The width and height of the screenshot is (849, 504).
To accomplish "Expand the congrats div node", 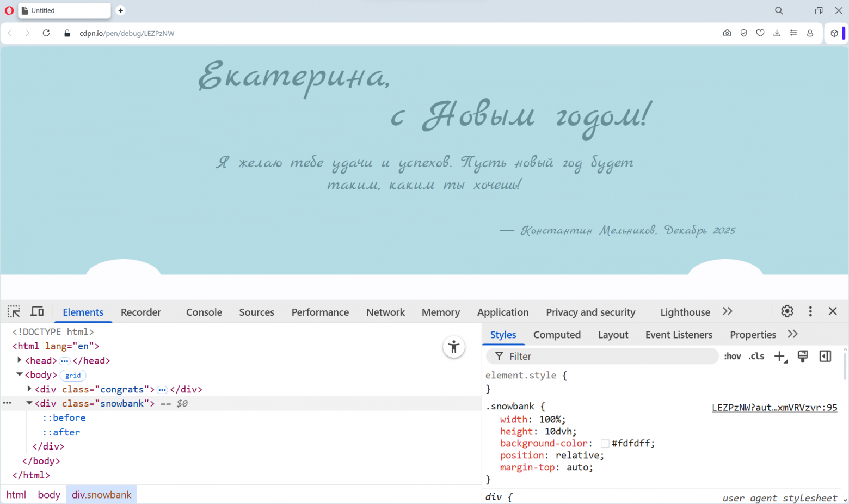I will 29,389.
